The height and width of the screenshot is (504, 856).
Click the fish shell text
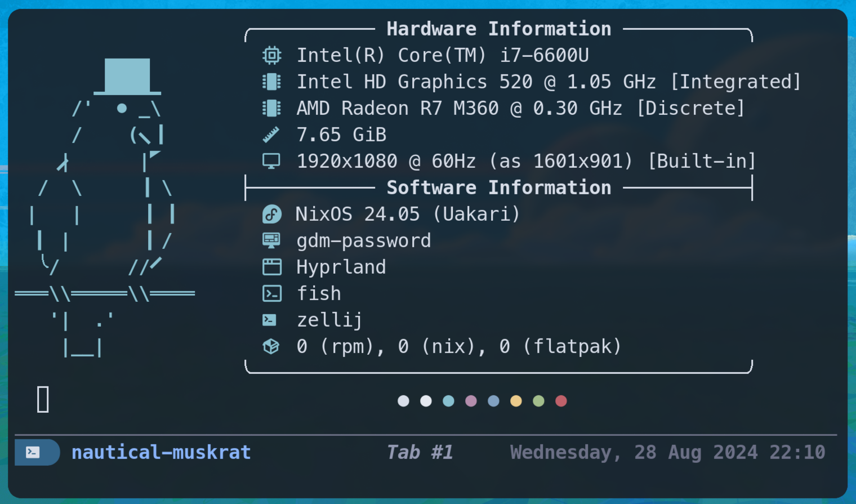[319, 293]
